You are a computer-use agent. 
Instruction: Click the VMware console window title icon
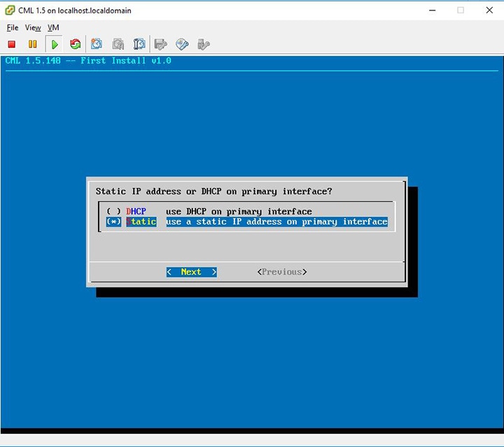click(x=10, y=11)
